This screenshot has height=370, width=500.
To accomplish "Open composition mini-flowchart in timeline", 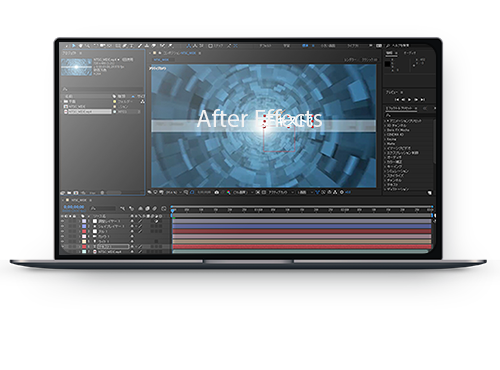I will click(x=123, y=208).
